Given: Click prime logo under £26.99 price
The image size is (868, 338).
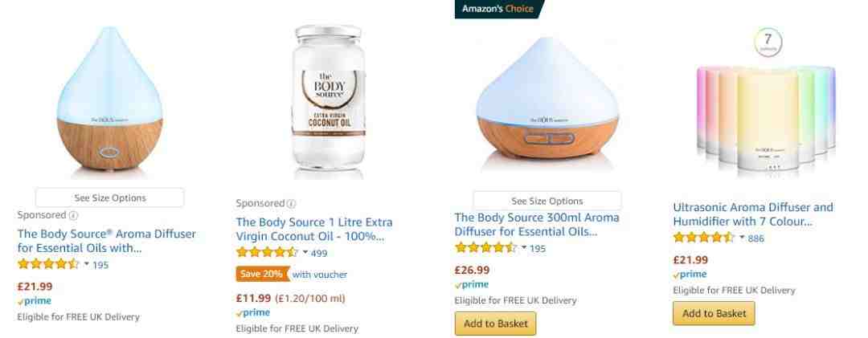Looking at the screenshot, I should (472, 285).
